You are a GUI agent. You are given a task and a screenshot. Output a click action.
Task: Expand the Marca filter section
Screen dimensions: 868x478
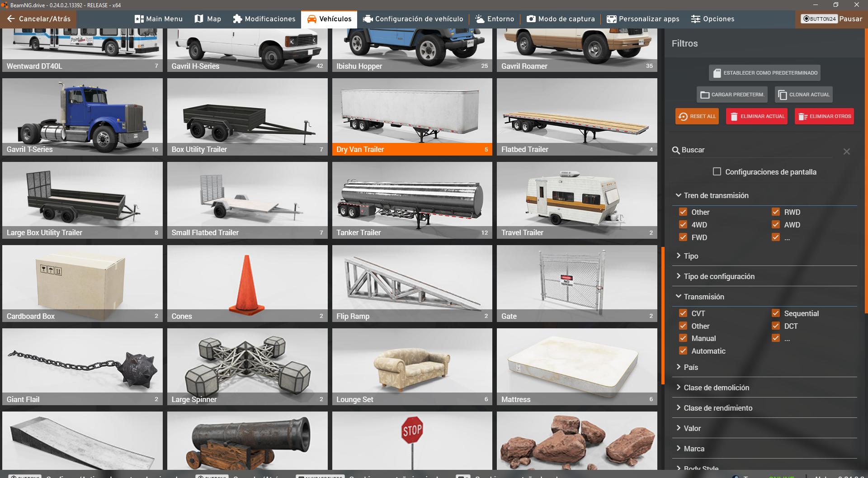click(764, 449)
